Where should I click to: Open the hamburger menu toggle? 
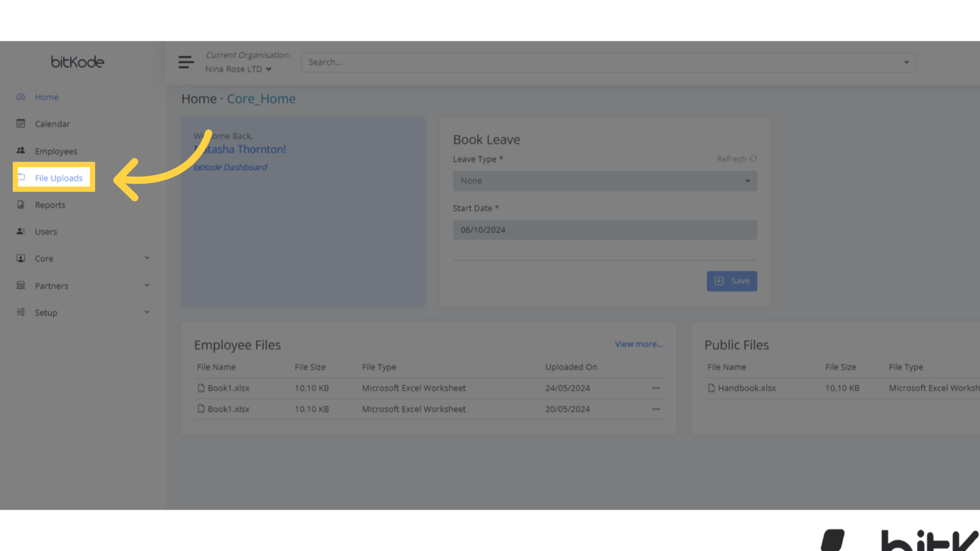186,62
